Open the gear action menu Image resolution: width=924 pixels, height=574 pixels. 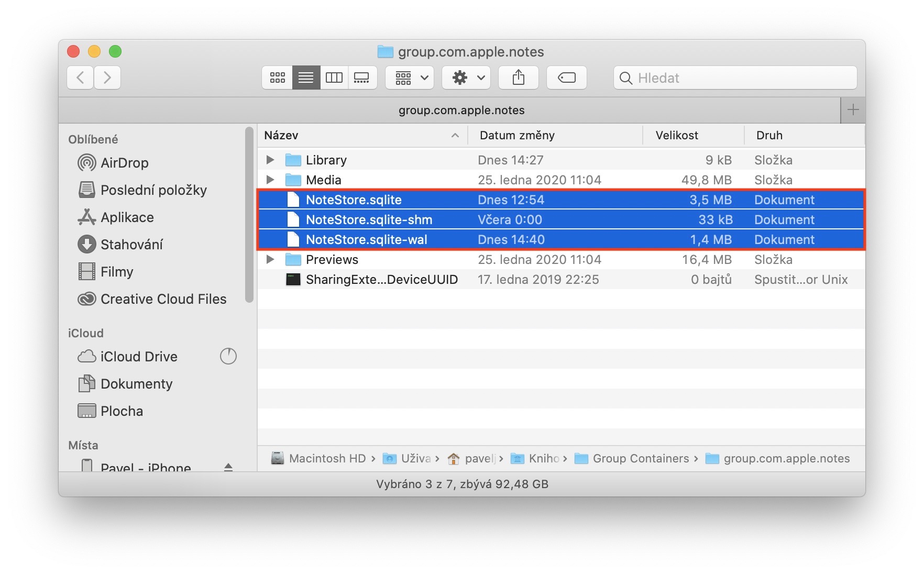coord(466,78)
